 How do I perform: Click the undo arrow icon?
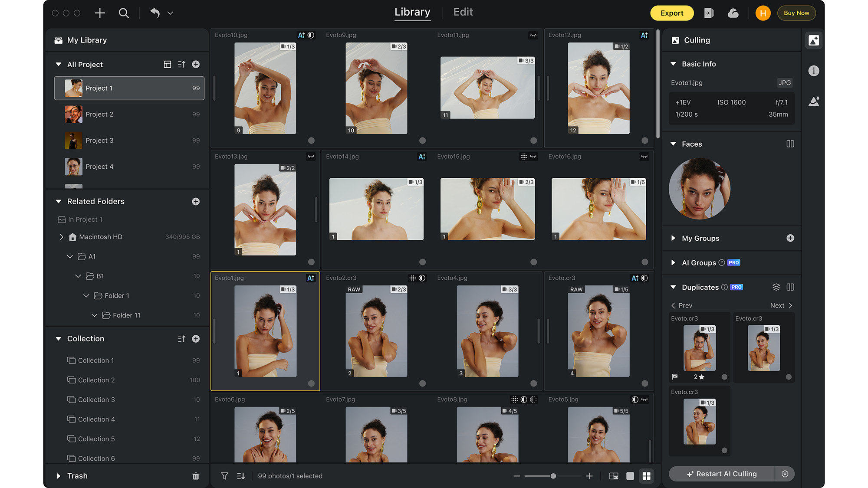[155, 13]
